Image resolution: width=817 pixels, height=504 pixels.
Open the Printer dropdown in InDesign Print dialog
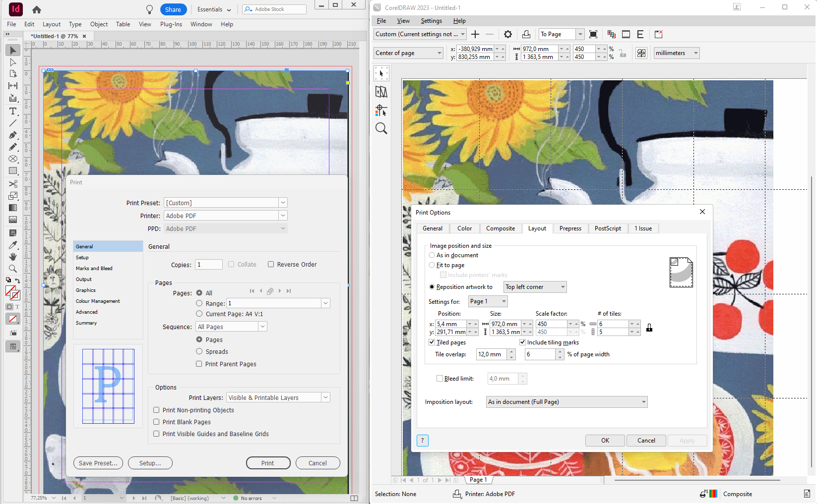click(x=282, y=215)
